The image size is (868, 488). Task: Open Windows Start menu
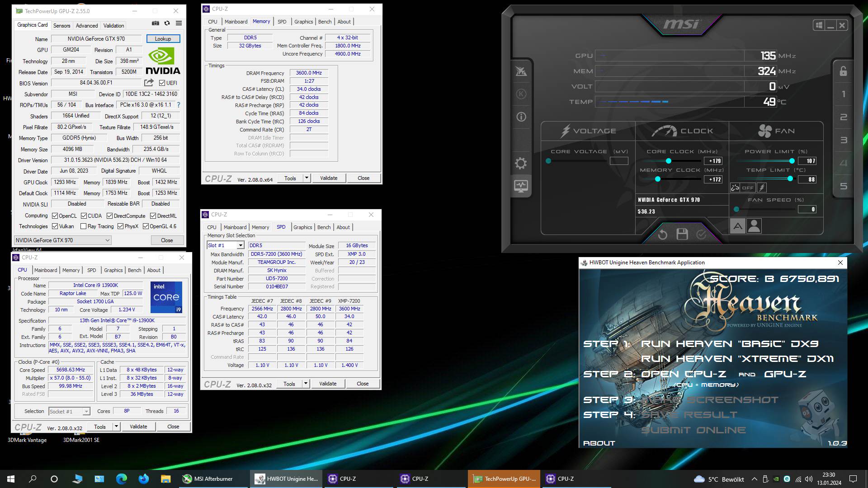11,479
